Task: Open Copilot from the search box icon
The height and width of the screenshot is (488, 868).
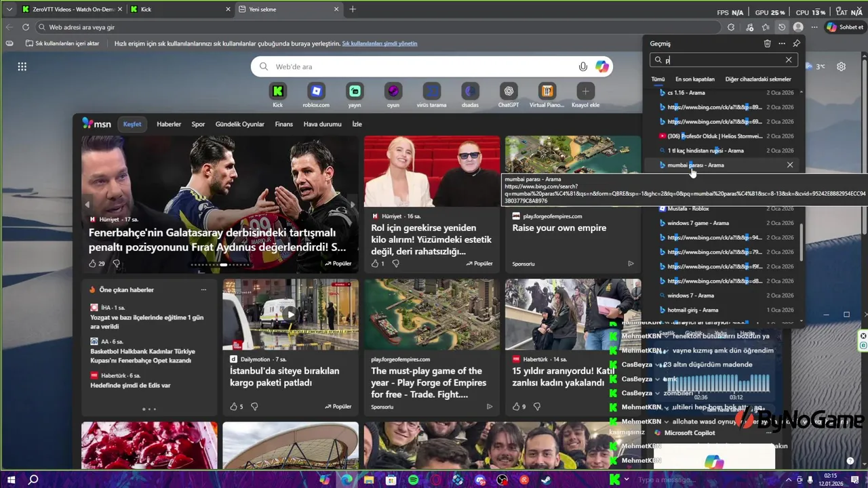Action: click(x=602, y=66)
